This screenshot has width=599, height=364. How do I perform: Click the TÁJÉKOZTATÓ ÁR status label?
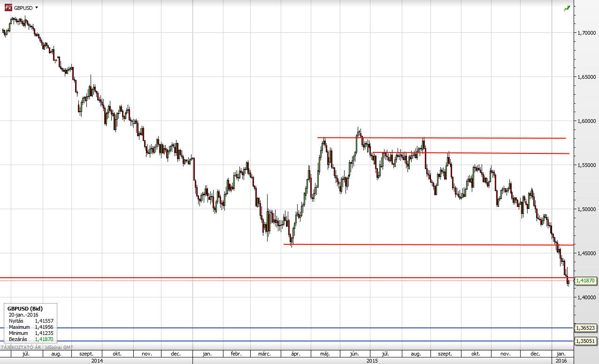(21, 347)
